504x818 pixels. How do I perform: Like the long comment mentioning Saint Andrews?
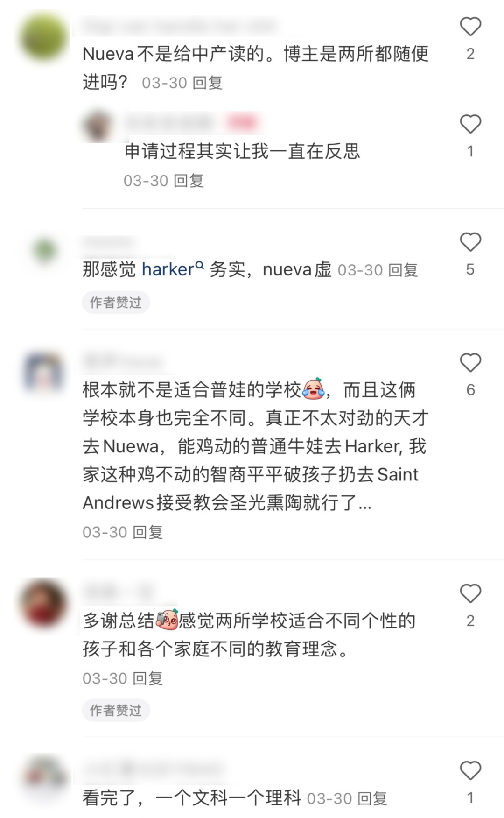(x=470, y=363)
